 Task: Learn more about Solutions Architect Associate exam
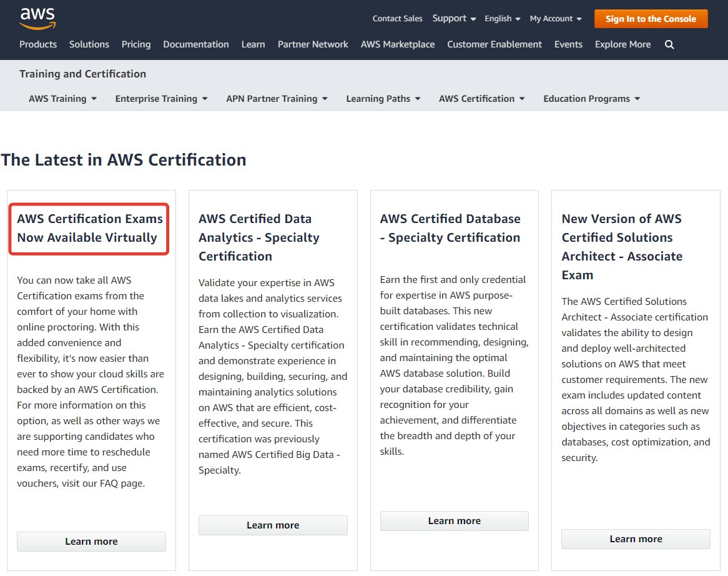[x=636, y=539]
